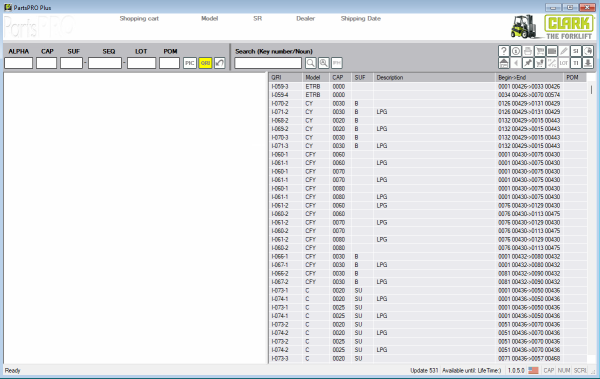Click the globe language icon

click(588, 51)
